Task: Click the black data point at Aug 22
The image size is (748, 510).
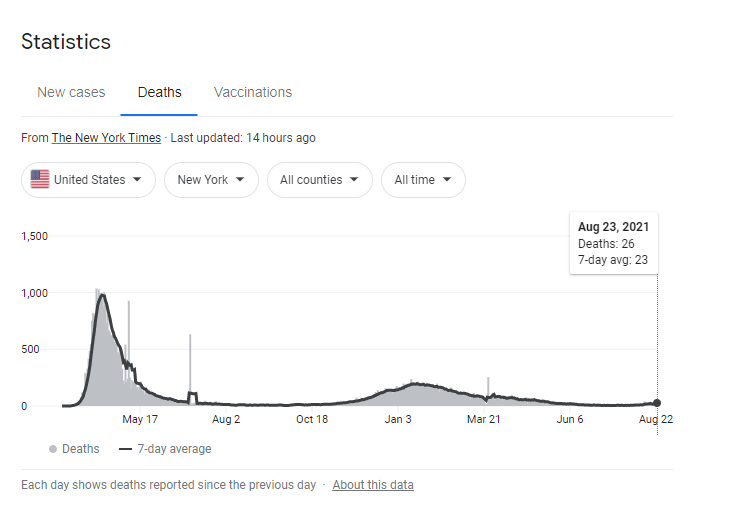Action: (657, 403)
